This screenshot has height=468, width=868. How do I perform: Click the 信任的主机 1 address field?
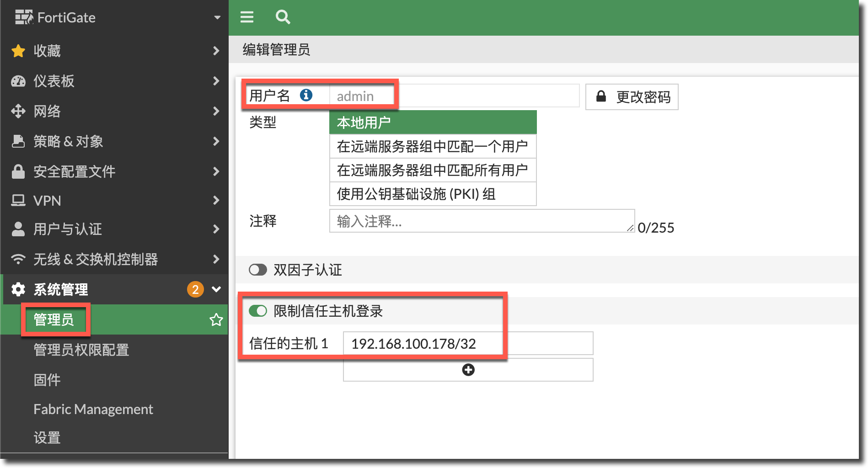tap(467, 344)
